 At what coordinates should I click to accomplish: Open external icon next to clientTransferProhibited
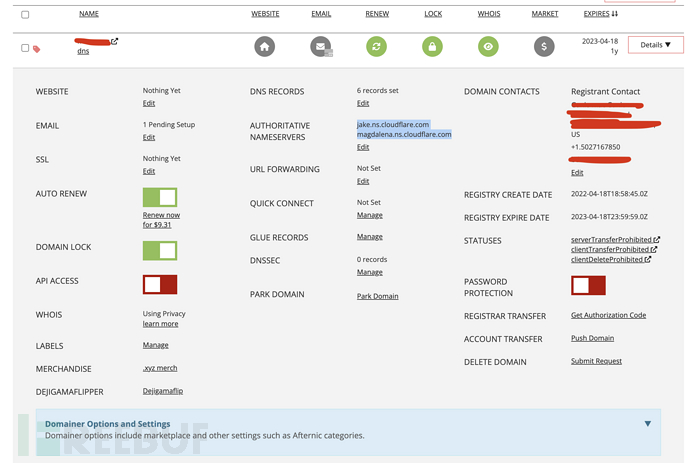pos(654,249)
